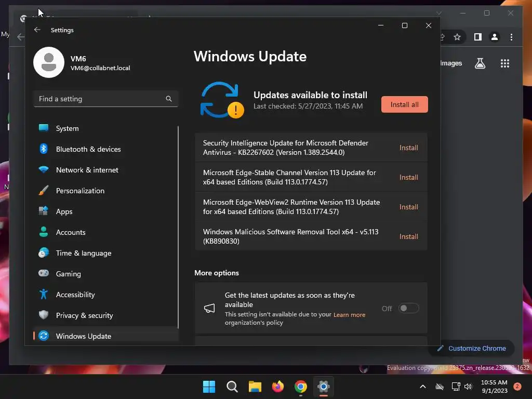Open Gaming settings
Image resolution: width=532 pixels, height=399 pixels.
(105, 273)
